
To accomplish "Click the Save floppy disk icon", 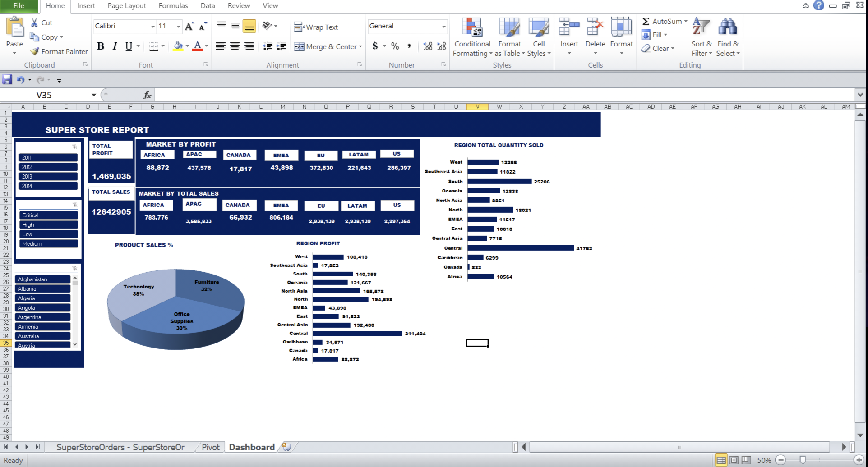I will pos(7,80).
